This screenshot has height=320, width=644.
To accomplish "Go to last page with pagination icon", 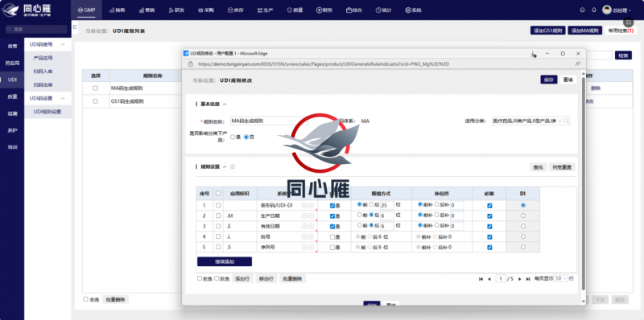I will pos(528,279).
